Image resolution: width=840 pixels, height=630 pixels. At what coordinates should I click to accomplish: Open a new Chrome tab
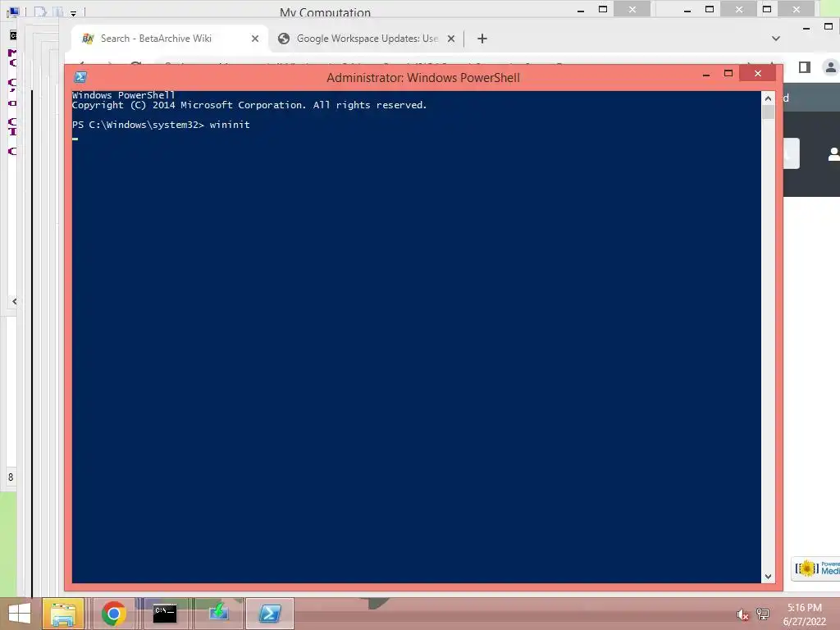pos(482,39)
